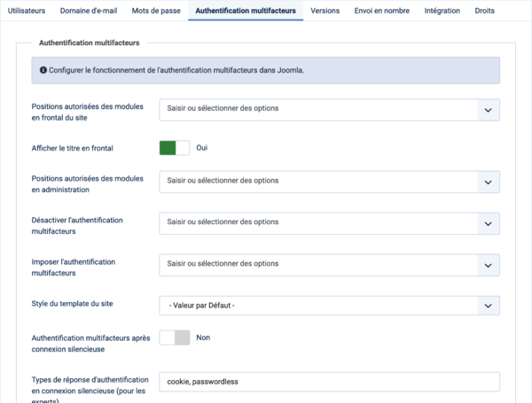Viewport: 532px width, 403px height.
Task: Click the 'Oui' label next to toggle
Action: tap(202, 148)
